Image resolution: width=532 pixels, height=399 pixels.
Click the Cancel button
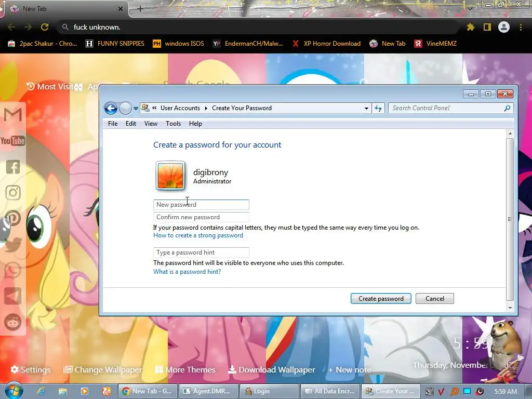[x=435, y=299]
